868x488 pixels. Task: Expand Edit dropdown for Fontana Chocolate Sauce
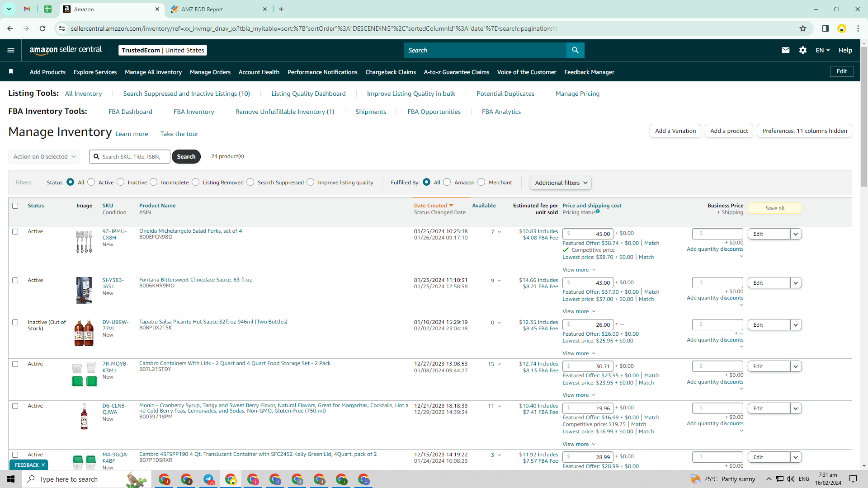pyautogui.click(x=796, y=283)
